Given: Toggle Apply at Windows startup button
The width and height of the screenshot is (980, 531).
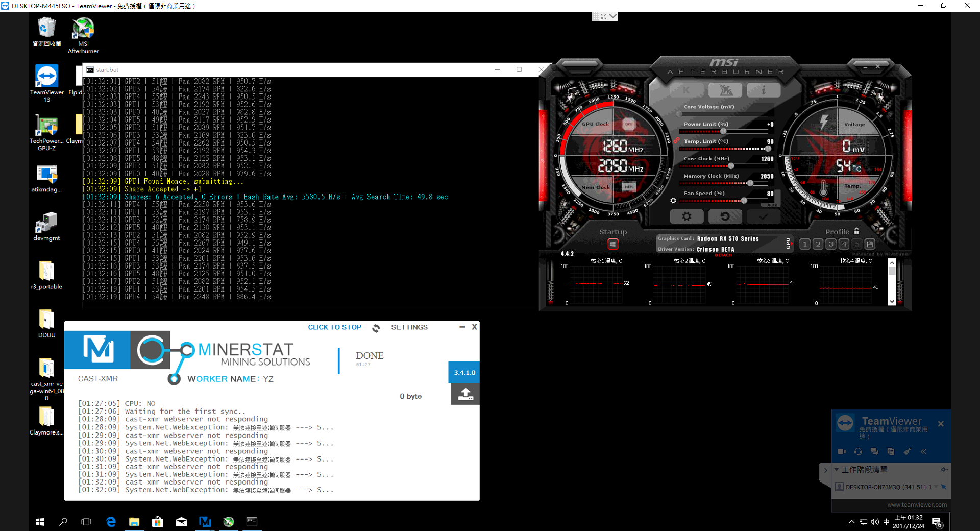Looking at the screenshot, I should 612,244.
